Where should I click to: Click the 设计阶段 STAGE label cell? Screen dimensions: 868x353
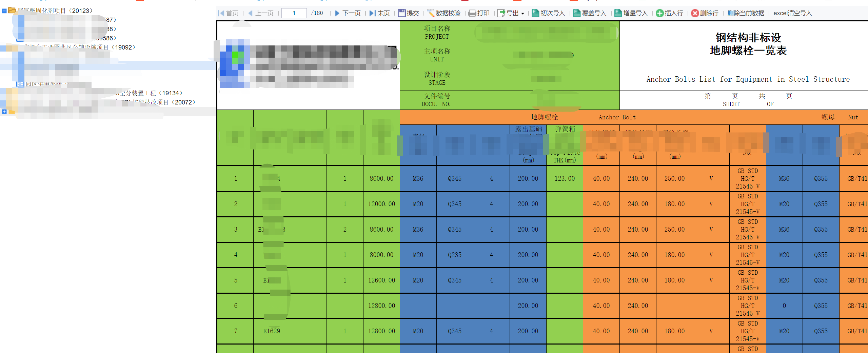tap(437, 79)
